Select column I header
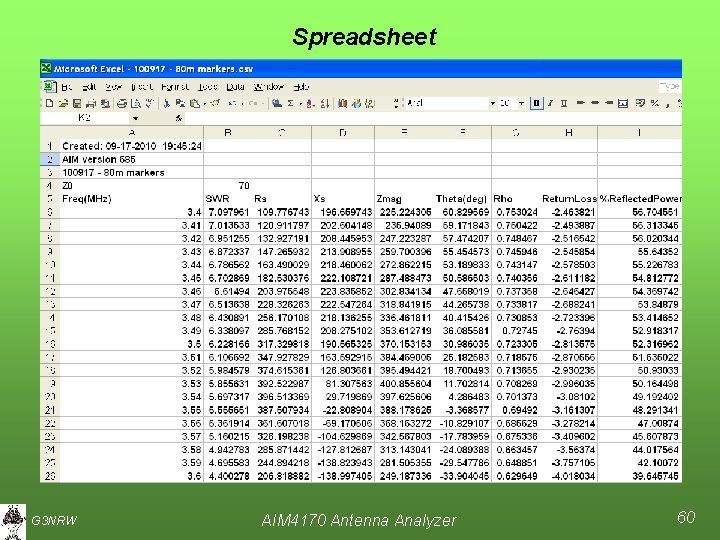This screenshot has height=540, width=720. click(639, 133)
